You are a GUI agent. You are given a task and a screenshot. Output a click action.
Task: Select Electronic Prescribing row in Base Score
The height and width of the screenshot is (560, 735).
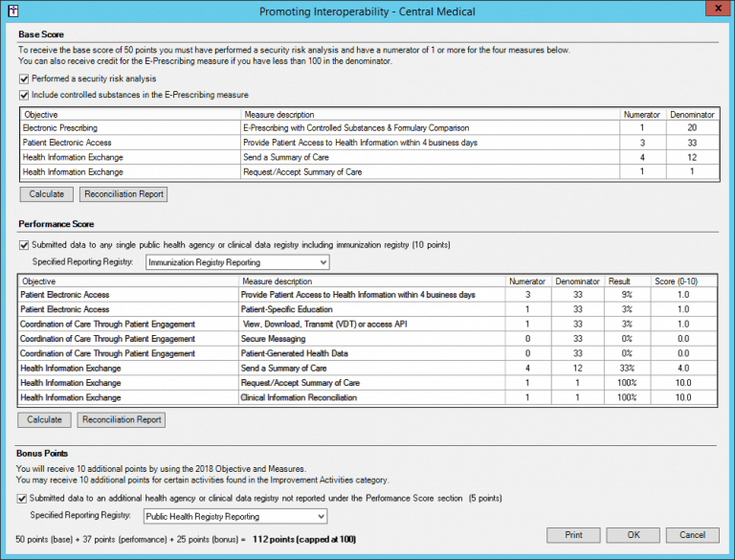tap(129, 127)
